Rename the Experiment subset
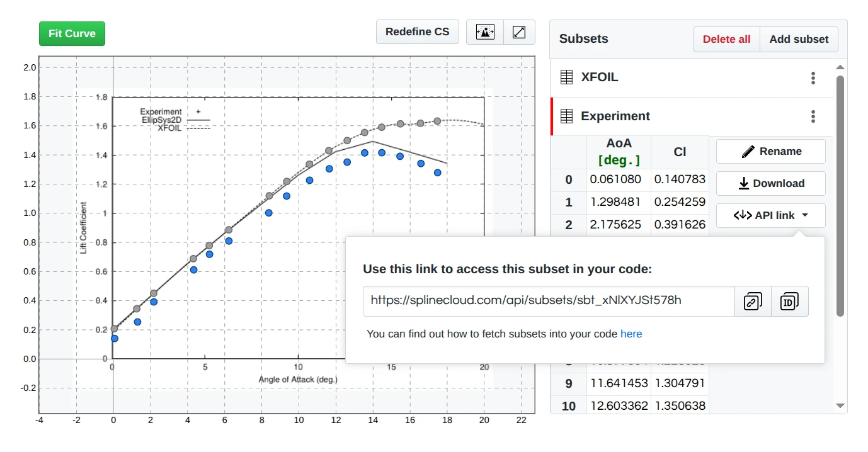The height and width of the screenshot is (452, 868). tap(770, 151)
